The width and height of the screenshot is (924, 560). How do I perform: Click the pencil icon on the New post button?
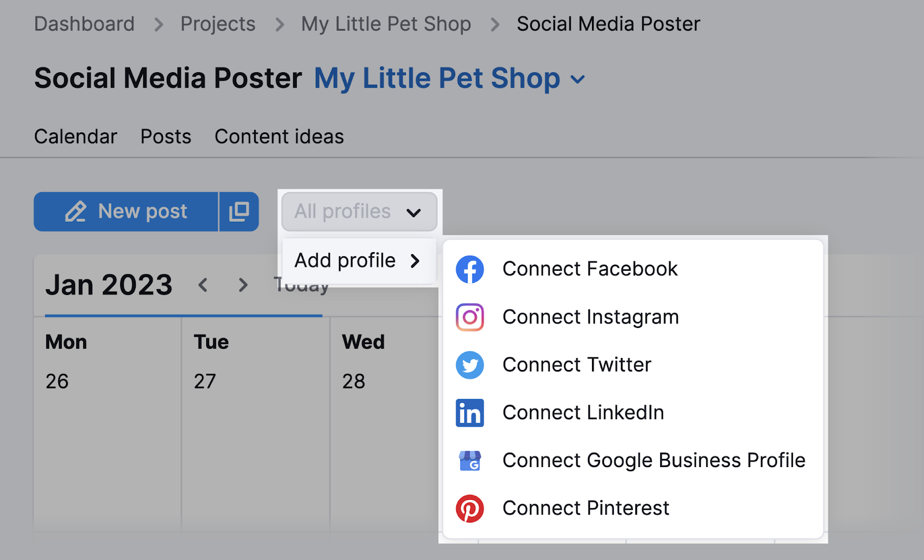(x=76, y=211)
